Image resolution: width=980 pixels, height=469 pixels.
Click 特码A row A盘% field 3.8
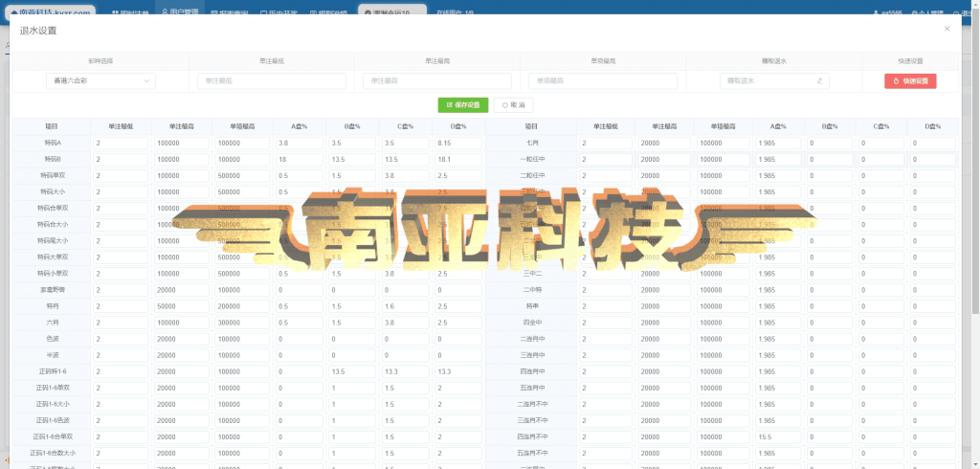pyautogui.click(x=299, y=143)
